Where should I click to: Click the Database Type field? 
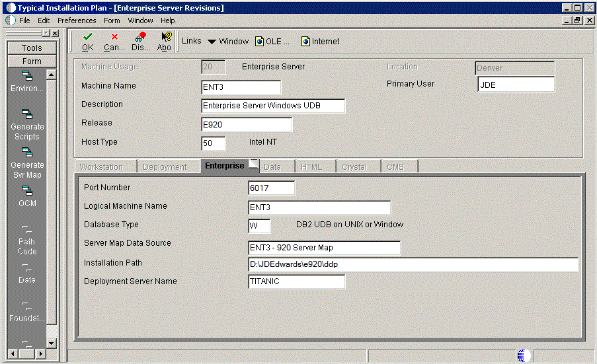[259, 226]
